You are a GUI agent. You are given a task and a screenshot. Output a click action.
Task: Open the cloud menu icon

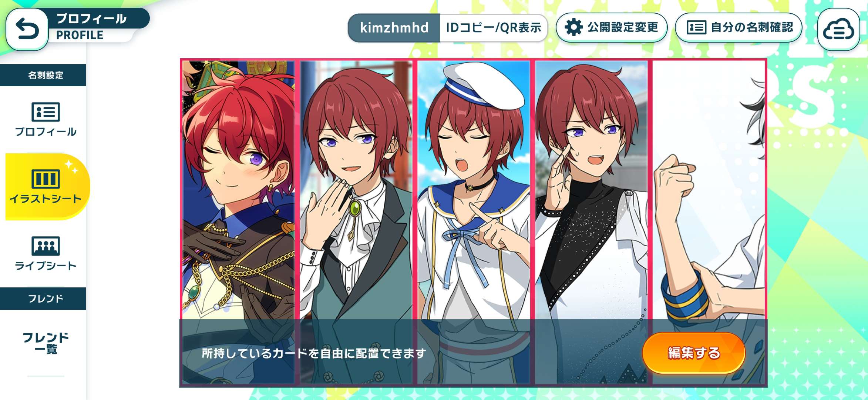[x=838, y=29]
